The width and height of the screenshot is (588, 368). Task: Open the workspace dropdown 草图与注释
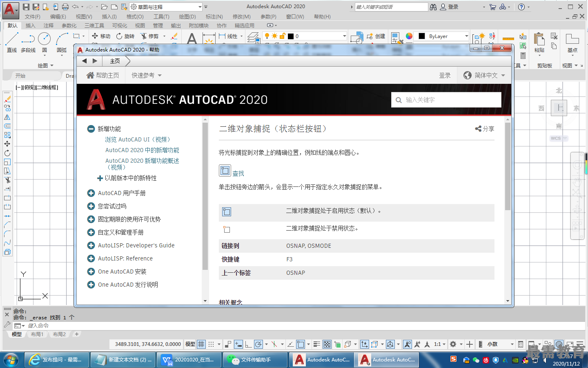[x=166, y=7]
